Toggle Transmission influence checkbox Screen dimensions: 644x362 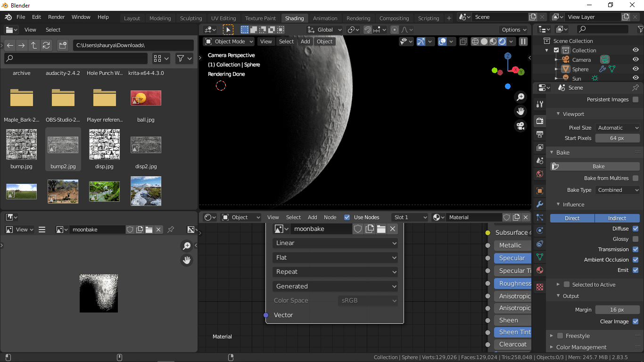636,249
